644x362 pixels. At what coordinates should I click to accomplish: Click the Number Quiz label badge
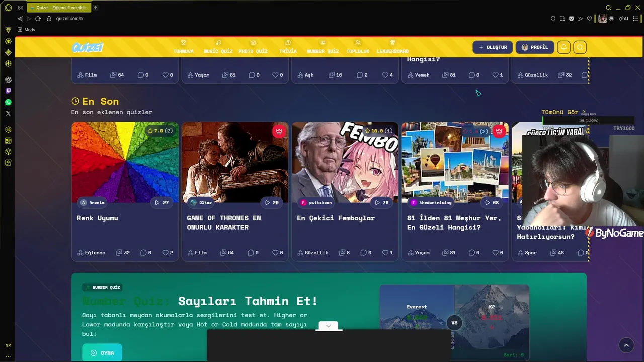(103, 287)
